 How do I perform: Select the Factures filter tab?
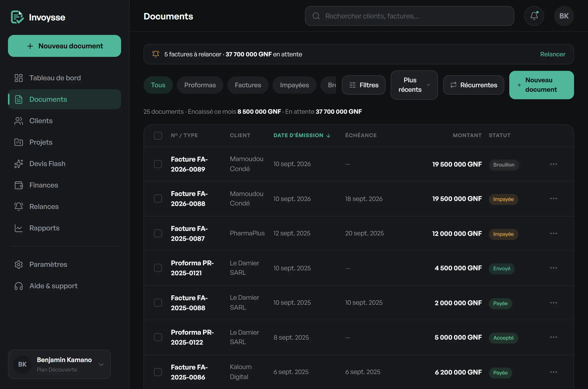point(248,85)
